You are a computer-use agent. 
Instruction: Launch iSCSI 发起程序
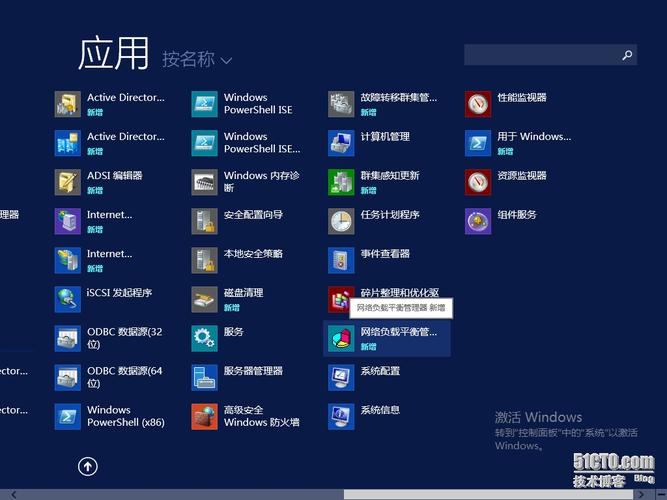103,299
